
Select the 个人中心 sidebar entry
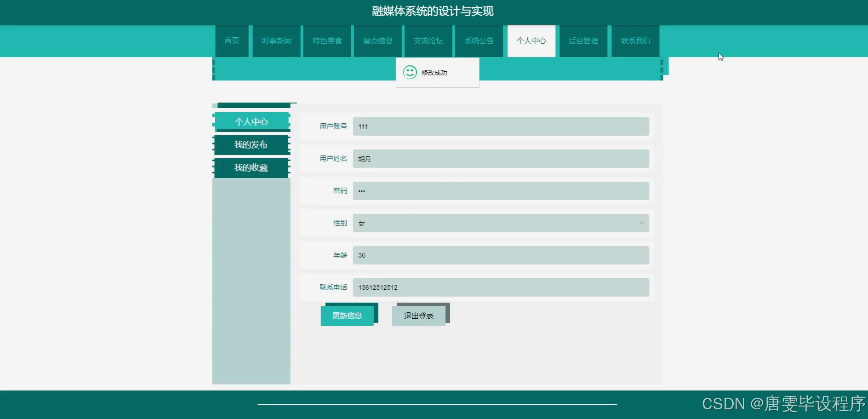(x=251, y=121)
